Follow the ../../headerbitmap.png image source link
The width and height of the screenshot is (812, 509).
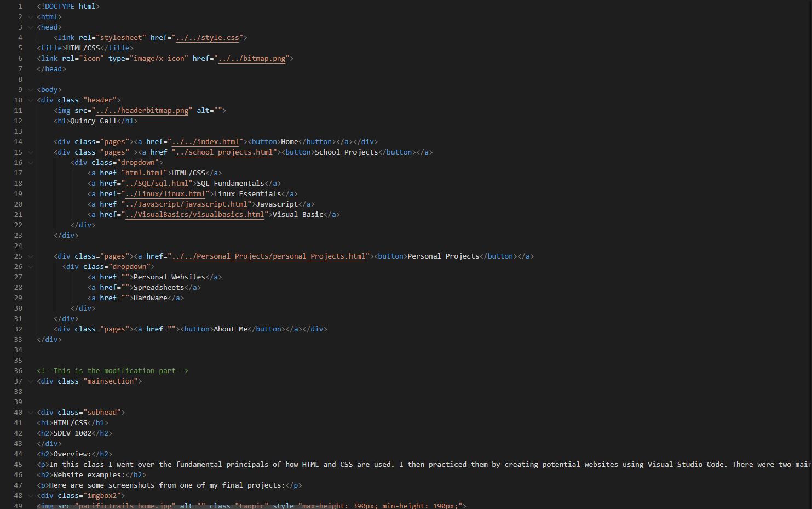(x=143, y=111)
